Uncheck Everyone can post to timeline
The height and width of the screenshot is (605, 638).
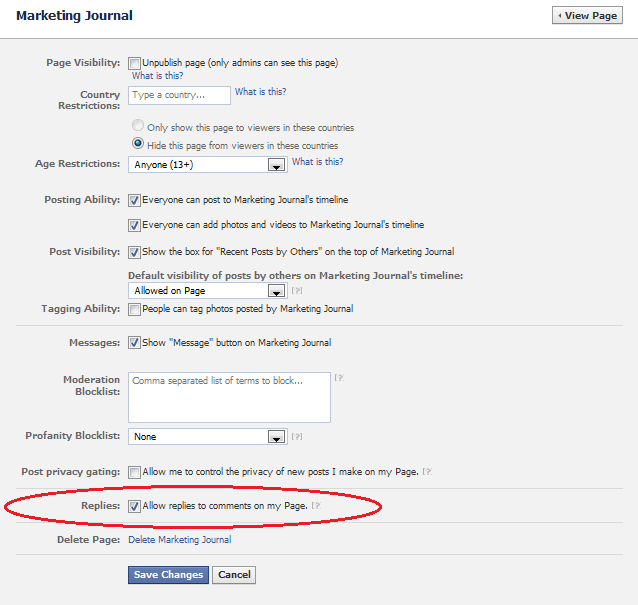click(134, 201)
